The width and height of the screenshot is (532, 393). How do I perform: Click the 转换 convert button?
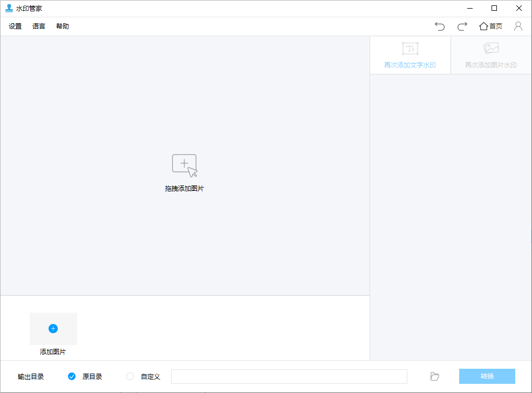coord(487,376)
